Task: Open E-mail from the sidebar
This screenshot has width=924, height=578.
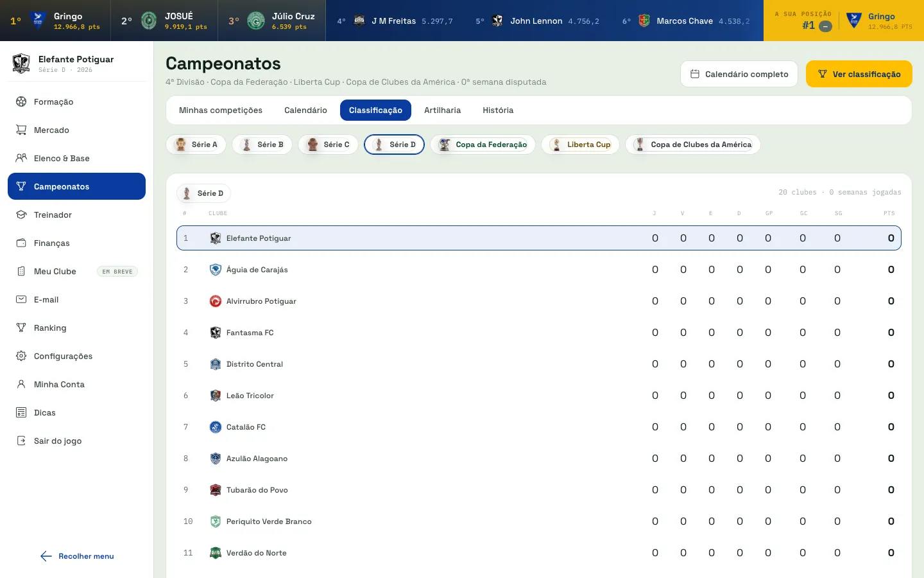Action: point(76,299)
